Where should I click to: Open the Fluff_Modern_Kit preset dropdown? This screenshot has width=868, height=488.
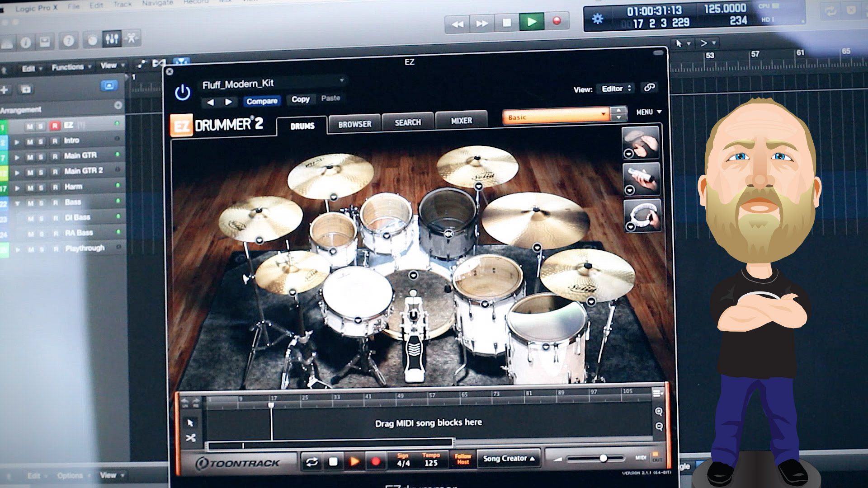273,83
